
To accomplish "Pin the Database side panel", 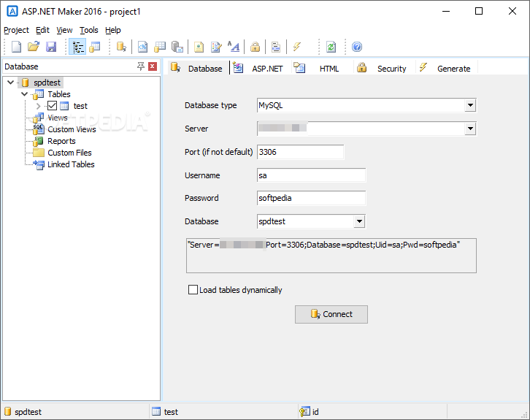I will pos(141,66).
